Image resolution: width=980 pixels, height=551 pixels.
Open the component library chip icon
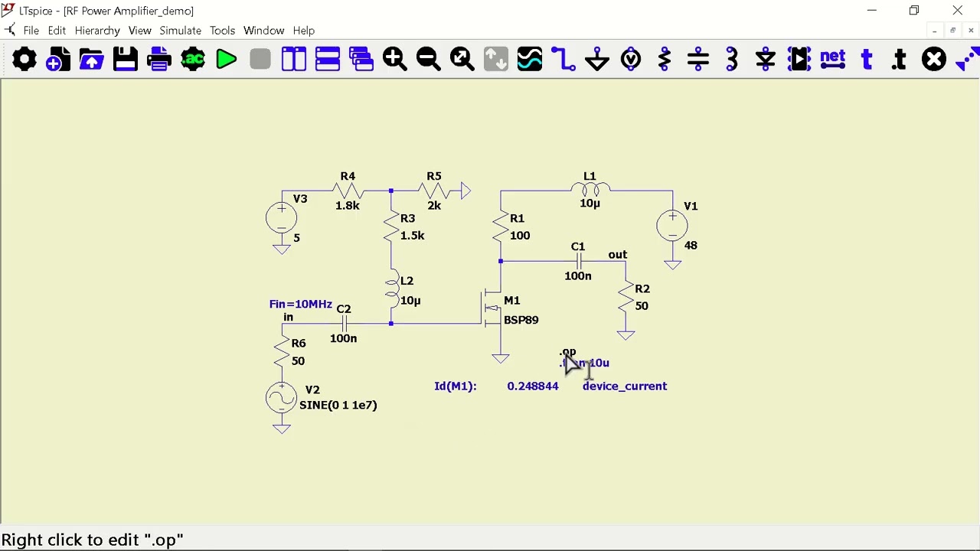[799, 59]
